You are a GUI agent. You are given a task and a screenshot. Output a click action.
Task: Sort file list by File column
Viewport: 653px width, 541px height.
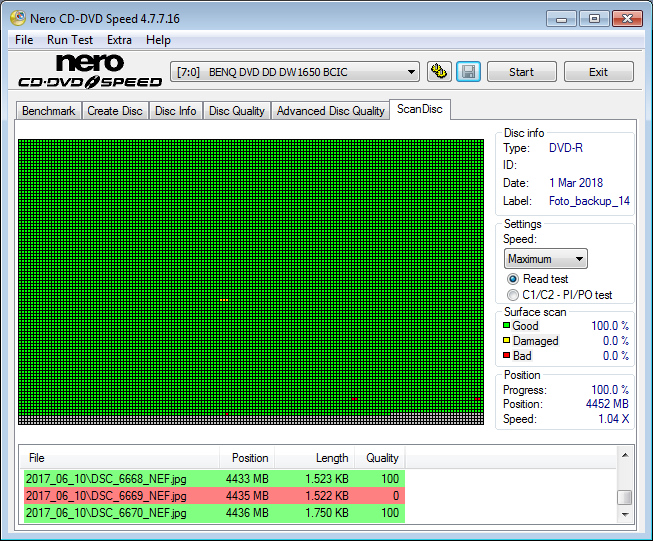(x=120, y=458)
